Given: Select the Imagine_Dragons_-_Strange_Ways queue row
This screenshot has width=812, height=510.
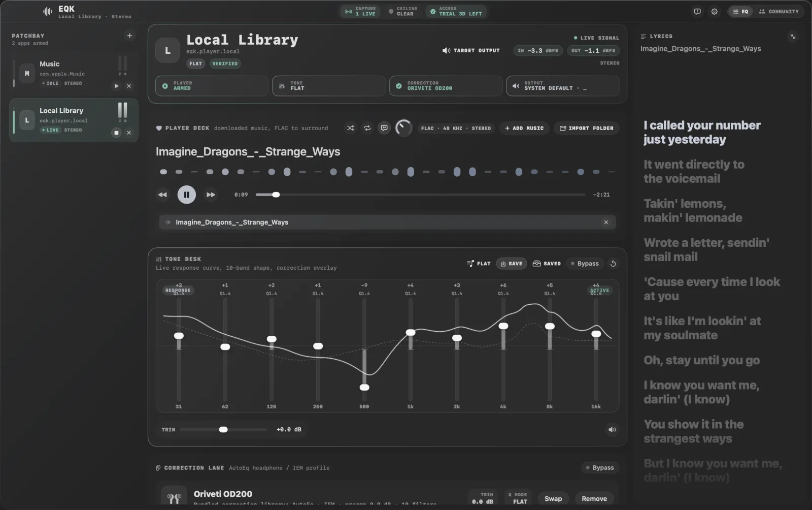Looking at the screenshot, I should pos(387,222).
